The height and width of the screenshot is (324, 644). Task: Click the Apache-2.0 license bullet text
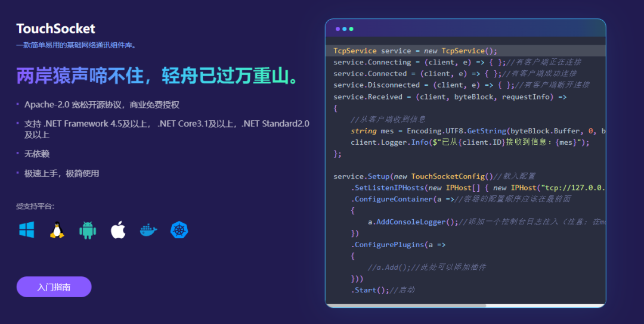(x=102, y=105)
